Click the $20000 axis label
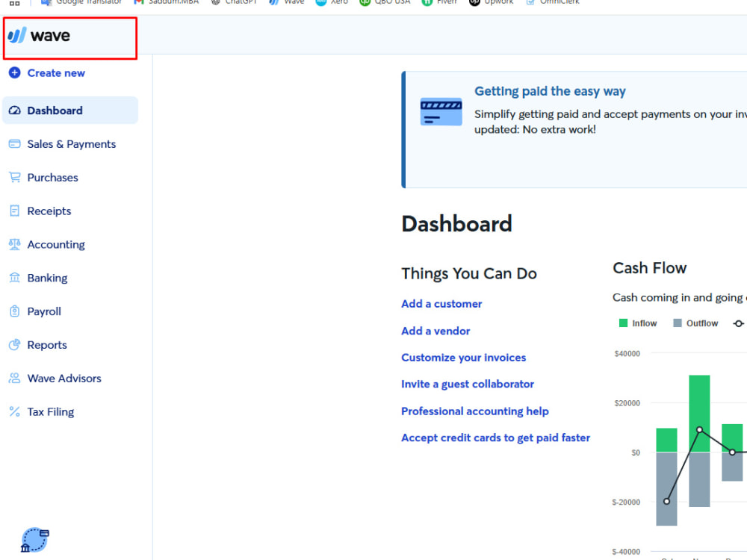 coord(627,403)
